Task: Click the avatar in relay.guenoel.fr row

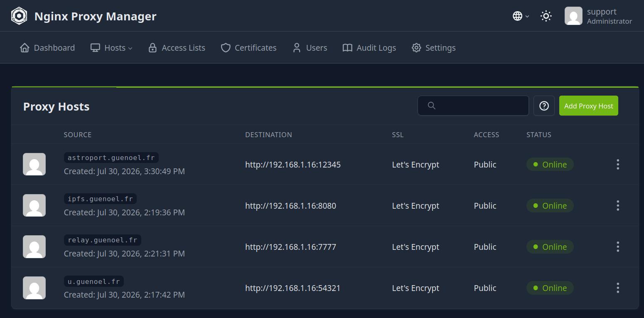Action: point(34,247)
